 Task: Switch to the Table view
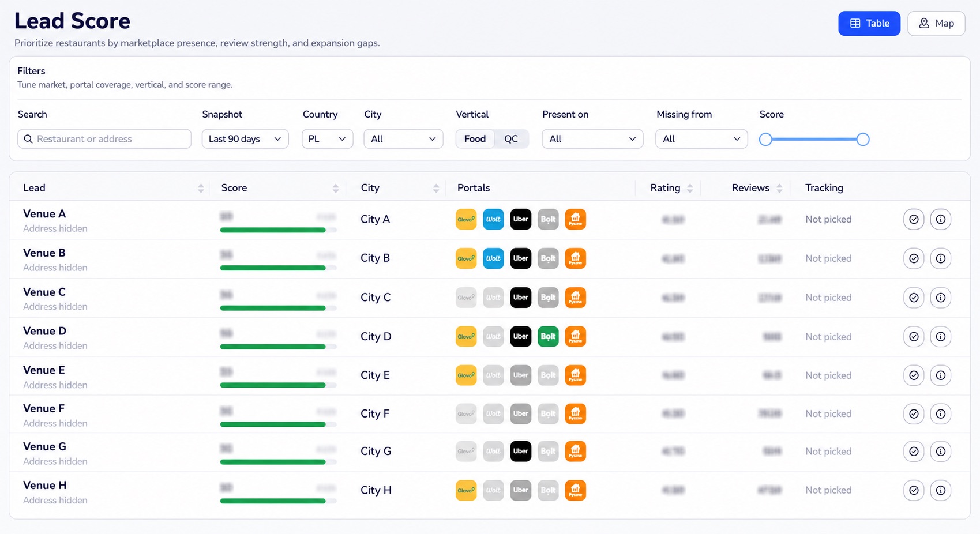pyautogui.click(x=869, y=24)
